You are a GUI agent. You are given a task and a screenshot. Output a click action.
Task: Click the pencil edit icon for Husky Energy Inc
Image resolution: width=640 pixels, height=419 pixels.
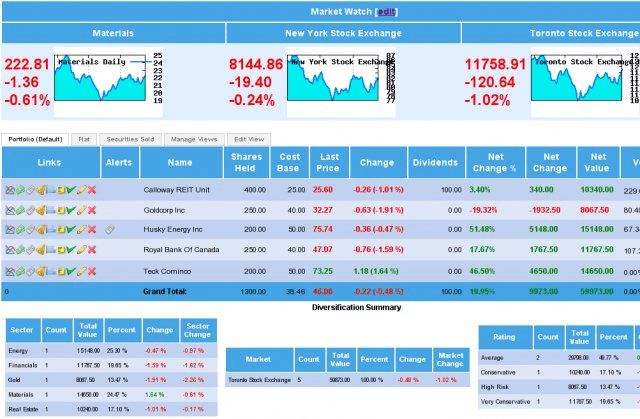82,229
